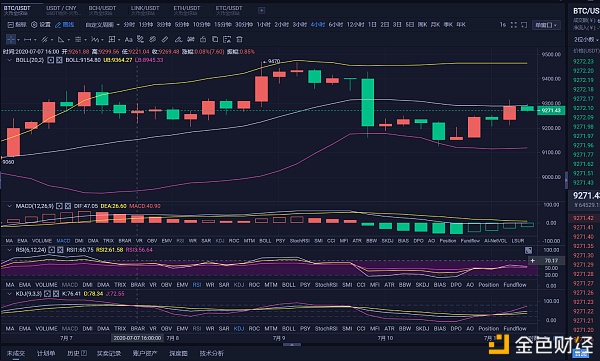Select the triangle shape drawing tool
Screen dimensions: 600x361
(x=61, y=39)
